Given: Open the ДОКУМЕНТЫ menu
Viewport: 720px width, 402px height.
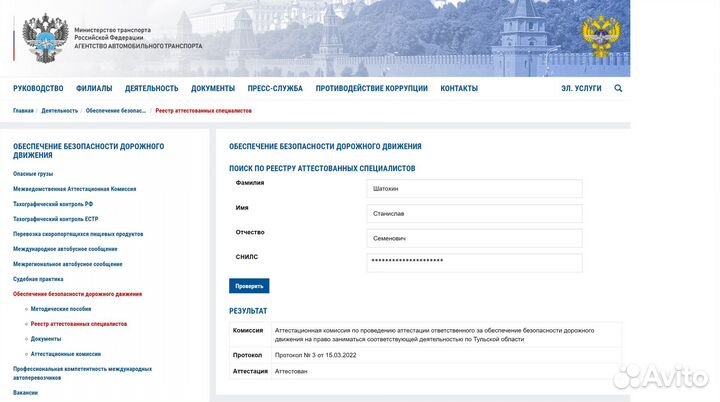Looking at the screenshot, I should [213, 88].
